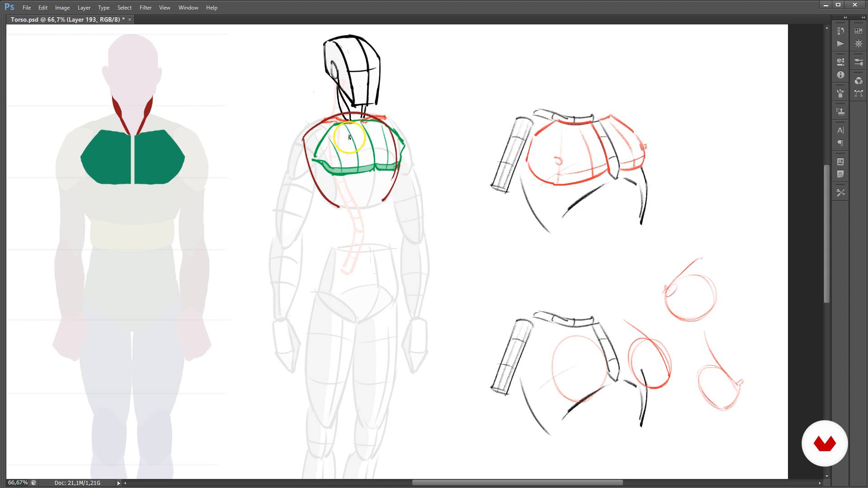Click the horizontal scrollbar right arrow
Image resolution: width=868 pixels, height=488 pixels.
(820, 483)
